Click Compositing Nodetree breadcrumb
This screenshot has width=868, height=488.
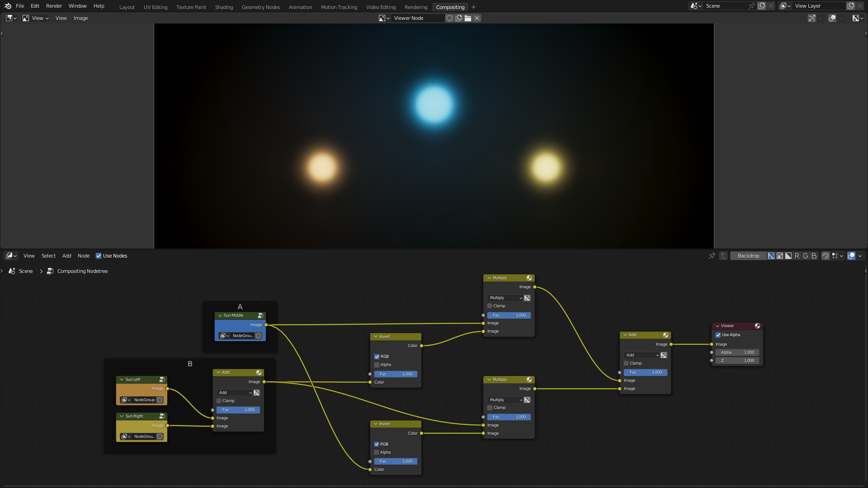tap(82, 271)
